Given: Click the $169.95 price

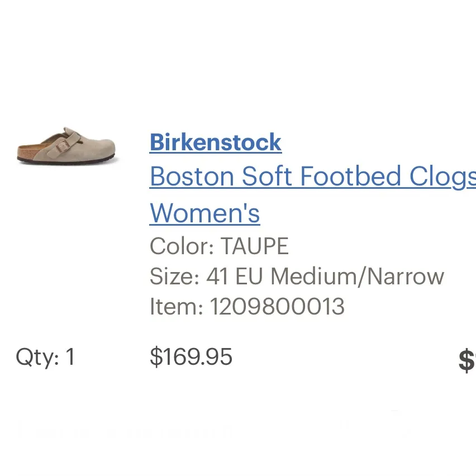Looking at the screenshot, I should point(191,356).
